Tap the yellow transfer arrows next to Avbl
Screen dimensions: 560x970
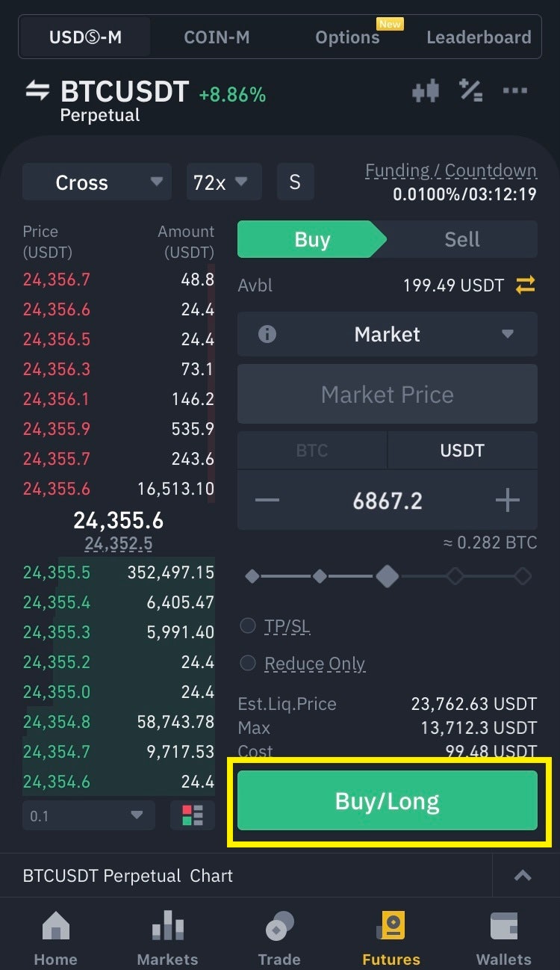526,285
